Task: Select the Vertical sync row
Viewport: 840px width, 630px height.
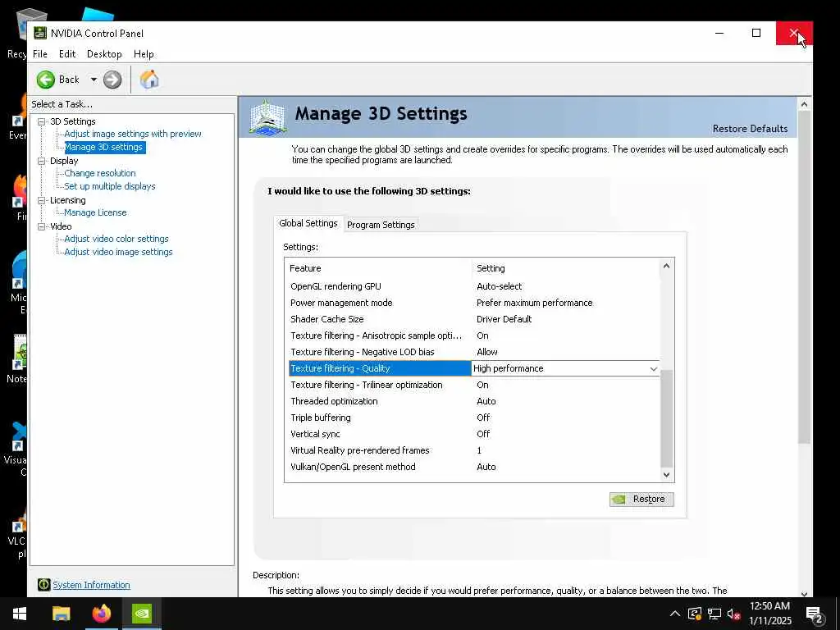Action: (x=474, y=434)
